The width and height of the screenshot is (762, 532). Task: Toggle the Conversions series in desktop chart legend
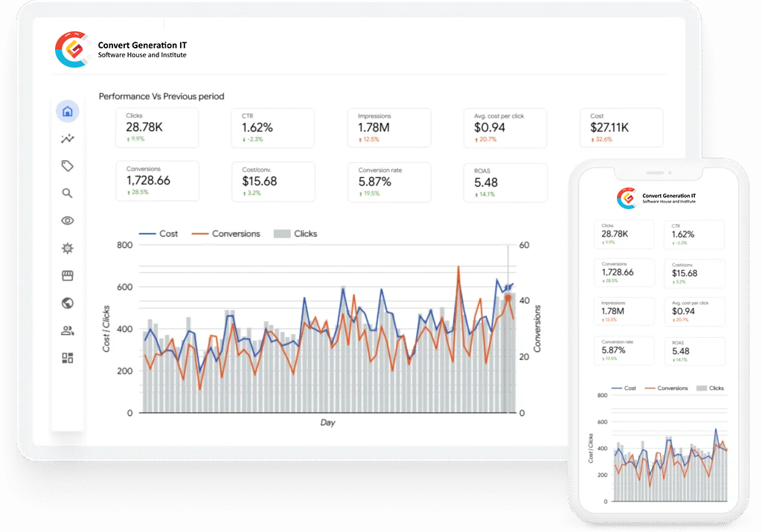tap(226, 234)
